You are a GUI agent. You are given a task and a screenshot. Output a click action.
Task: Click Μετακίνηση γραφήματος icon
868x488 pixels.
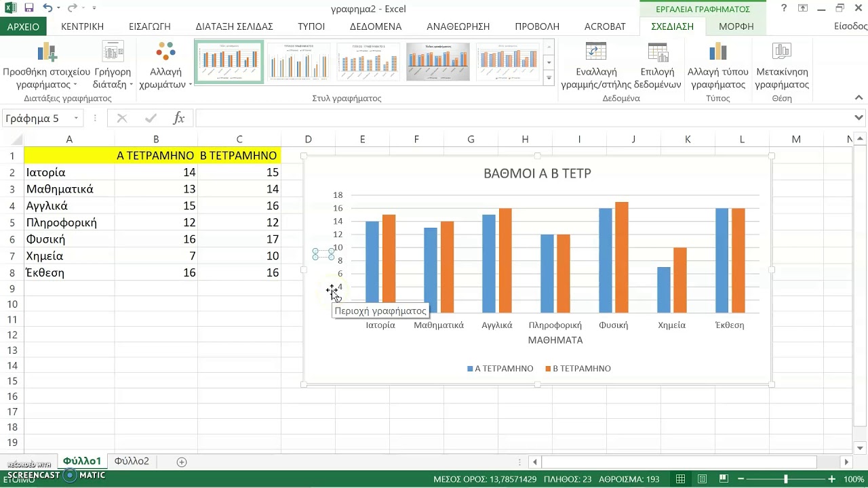coord(782,52)
